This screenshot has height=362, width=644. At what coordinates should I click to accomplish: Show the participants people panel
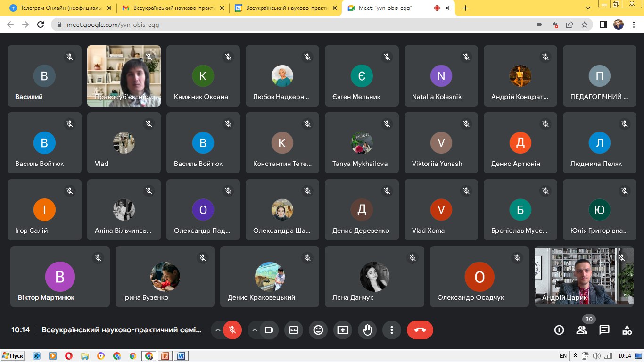582,330
